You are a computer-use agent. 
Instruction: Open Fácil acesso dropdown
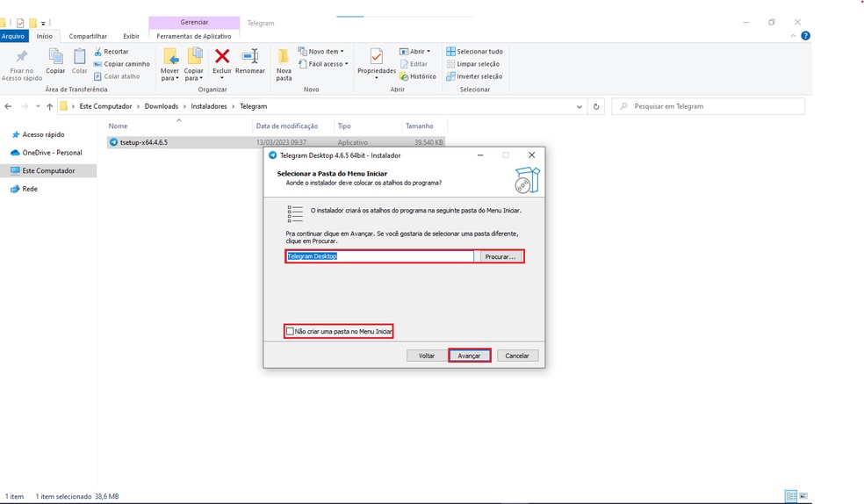click(323, 64)
